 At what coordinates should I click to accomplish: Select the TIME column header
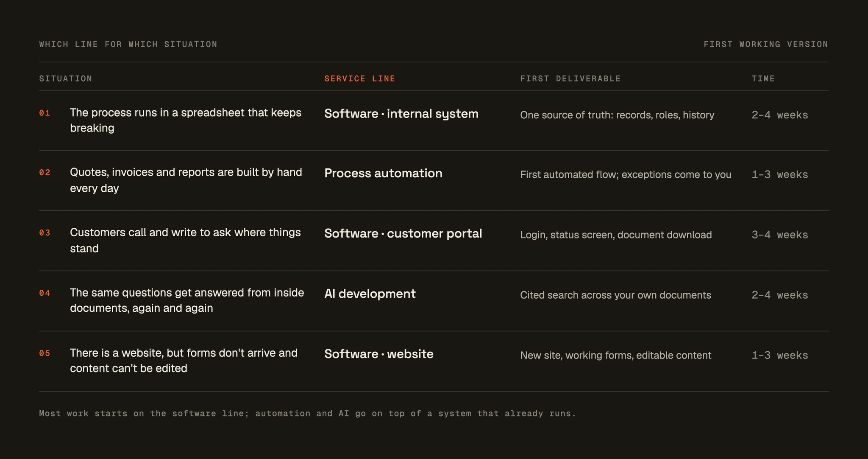click(763, 78)
